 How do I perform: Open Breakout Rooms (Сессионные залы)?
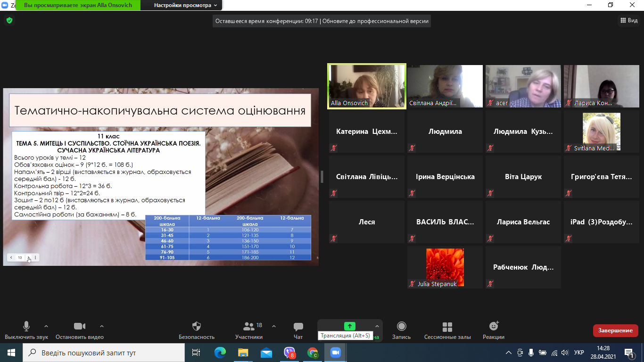click(x=447, y=327)
